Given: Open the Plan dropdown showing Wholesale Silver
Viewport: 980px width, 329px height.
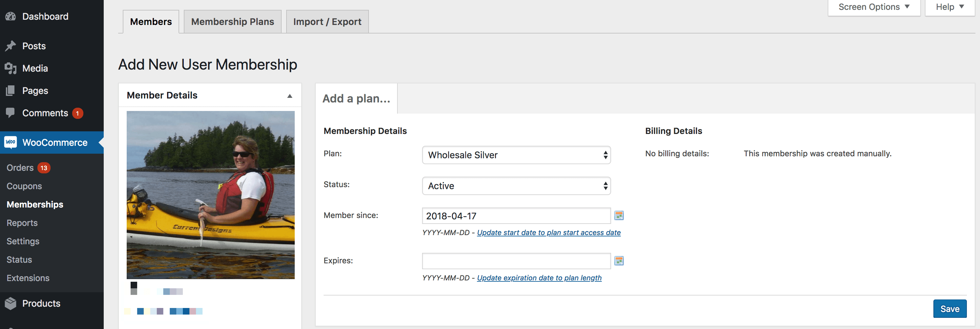Looking at the screenshot, I should [x=516, y=155].
